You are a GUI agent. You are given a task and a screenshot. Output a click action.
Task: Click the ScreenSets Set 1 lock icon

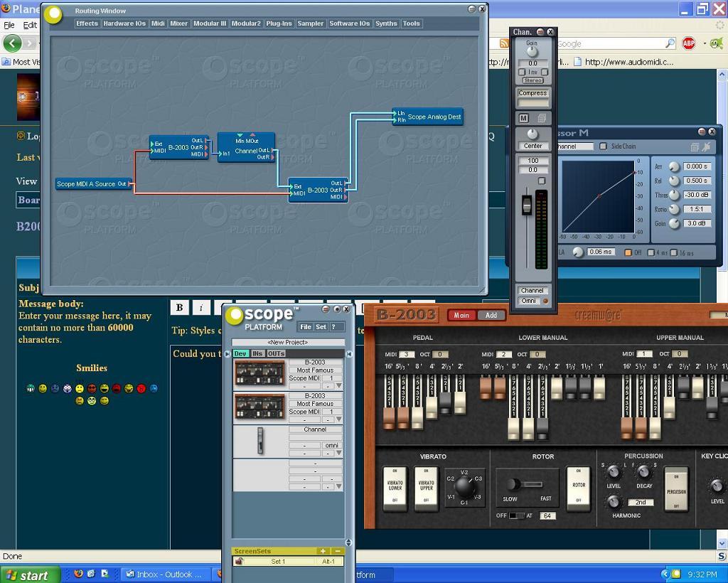(239, 561)
